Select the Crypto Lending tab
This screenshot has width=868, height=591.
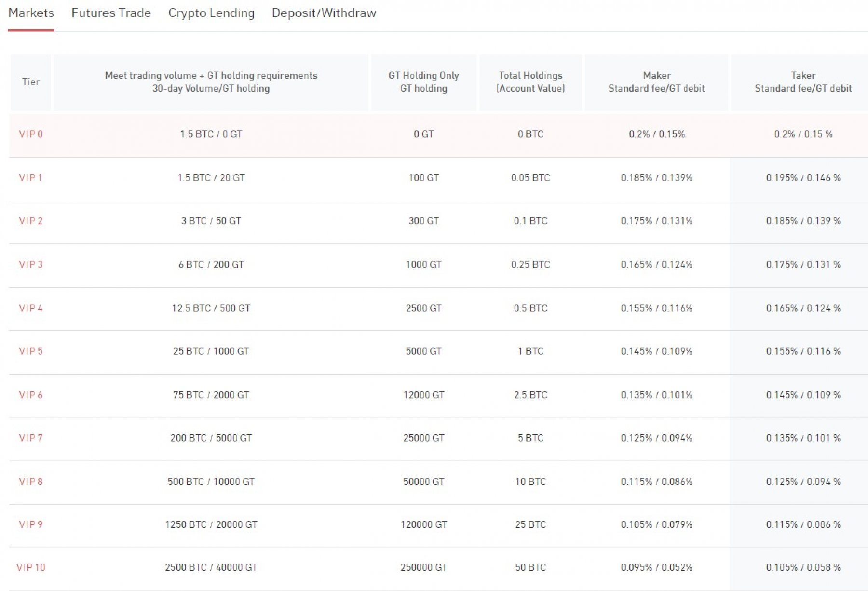click(x=211, y=13)
